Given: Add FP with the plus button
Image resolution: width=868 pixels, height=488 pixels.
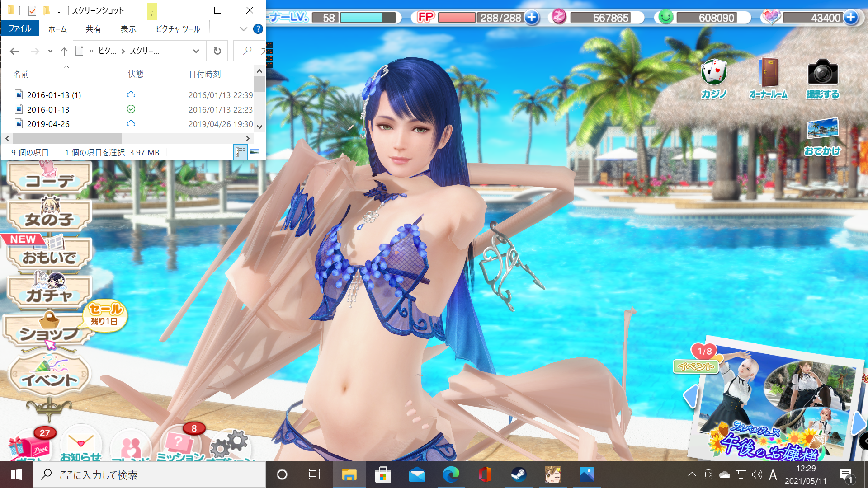Looking at the screenshot, I should (532, 18).
